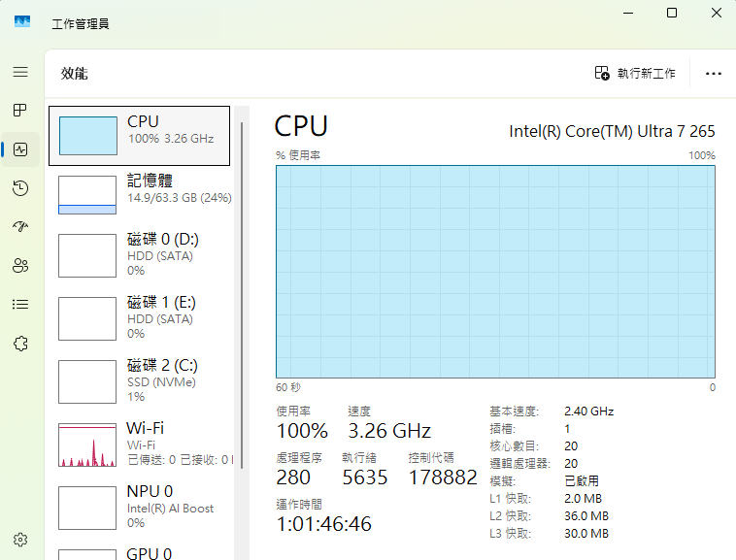Go to the Processes page icon

[x=20, y=111]
